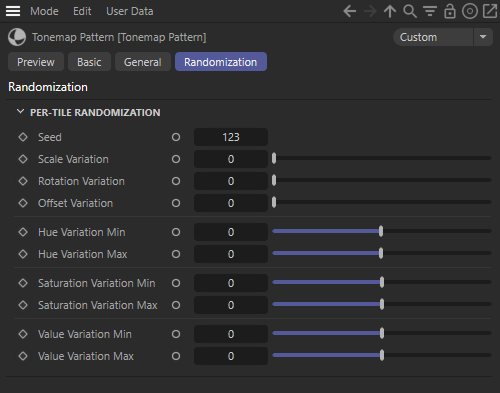Collapse the Per-Tile Randomization section
This screenshot has height=393, width=500.
point(20,112)
